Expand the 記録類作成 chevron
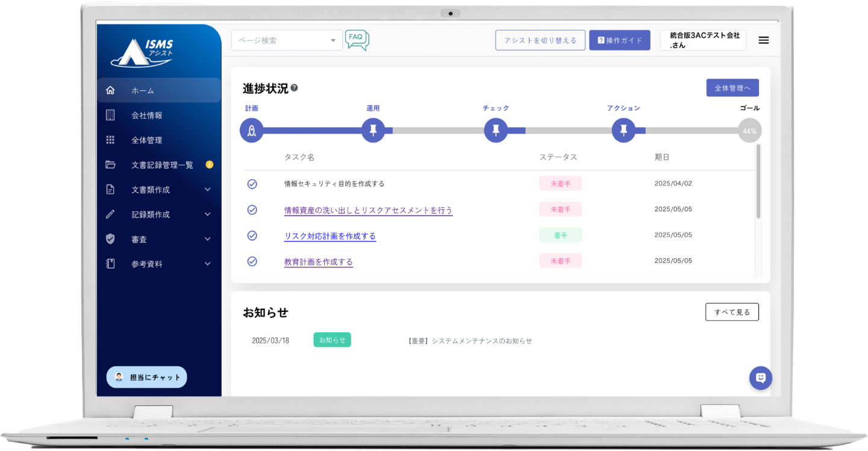This screenshot has height=451, width=868. coord(208,214)
